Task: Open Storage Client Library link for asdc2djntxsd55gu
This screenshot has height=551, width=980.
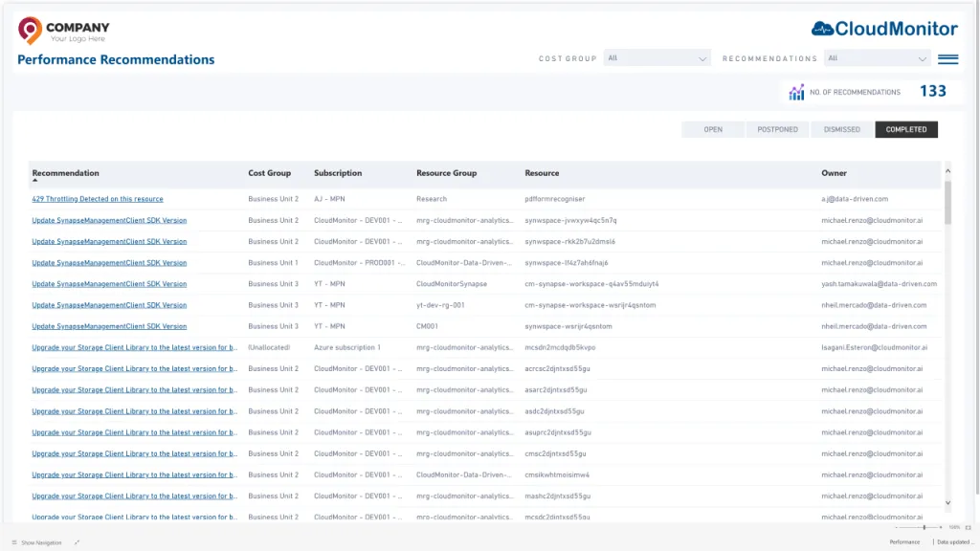Action: [x=134, y=411]
